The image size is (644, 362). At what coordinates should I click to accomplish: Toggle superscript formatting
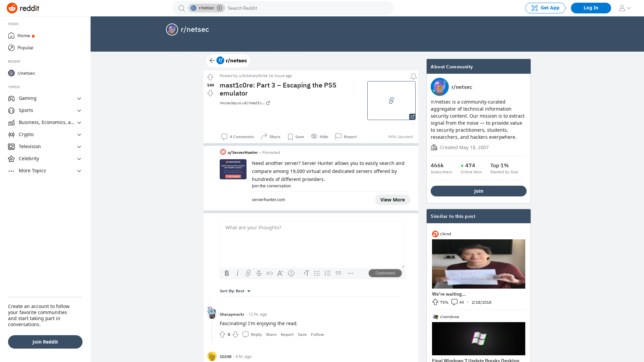point(280,274)
